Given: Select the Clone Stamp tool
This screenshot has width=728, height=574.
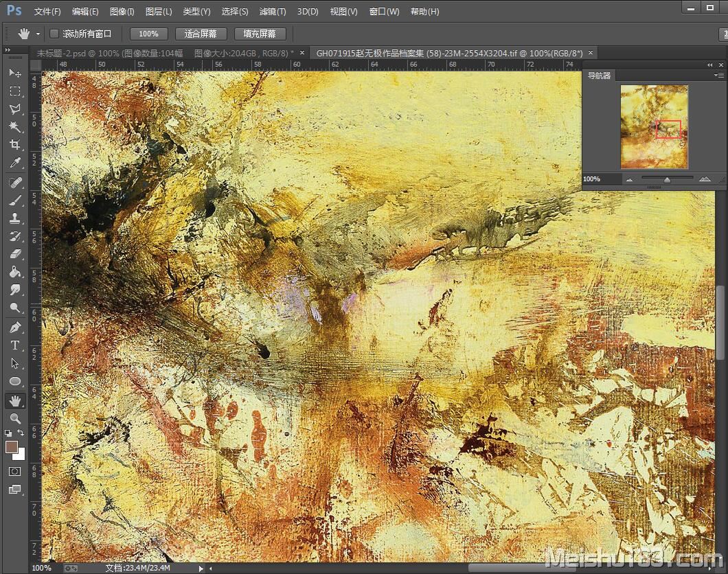Looking at the screenshot, I should click(x=15, y=218).
